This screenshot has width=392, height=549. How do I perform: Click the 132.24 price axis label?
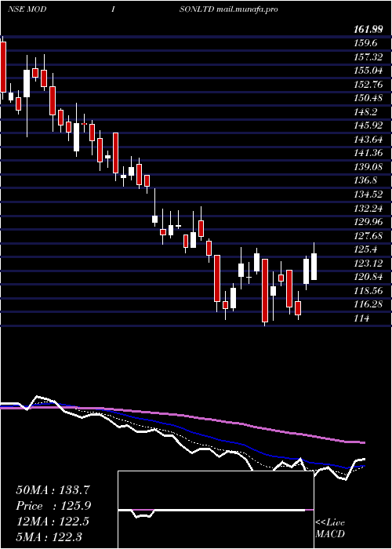coord(369,209)
